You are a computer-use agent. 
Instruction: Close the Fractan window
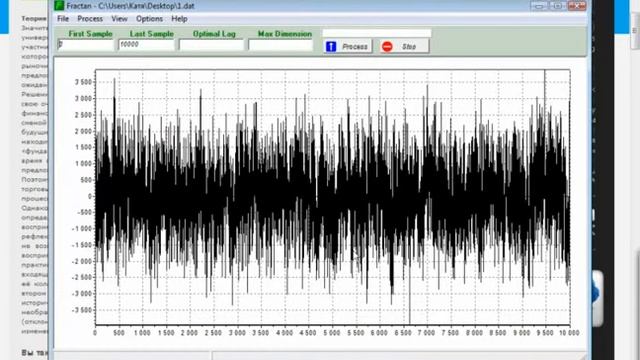coord(577,6)
